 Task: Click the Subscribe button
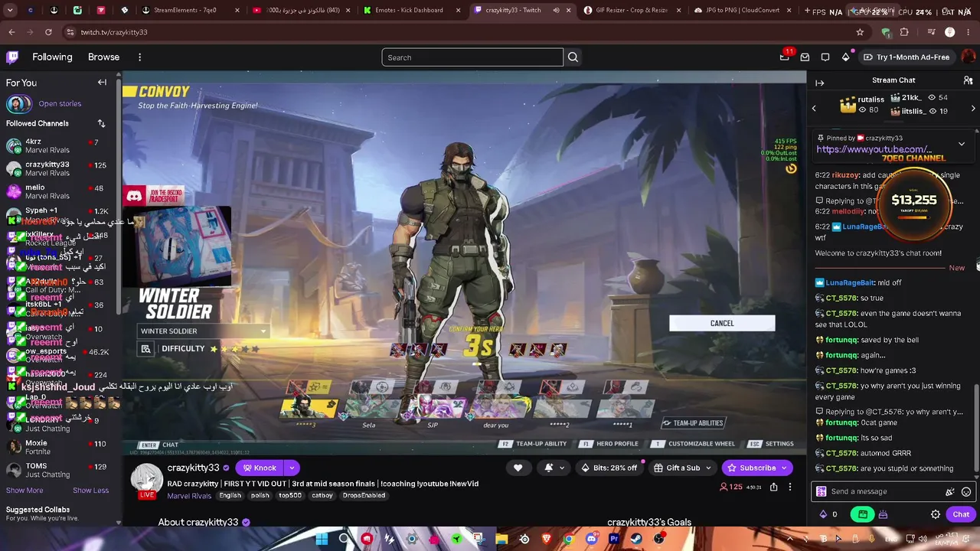[x=757, y=468]
